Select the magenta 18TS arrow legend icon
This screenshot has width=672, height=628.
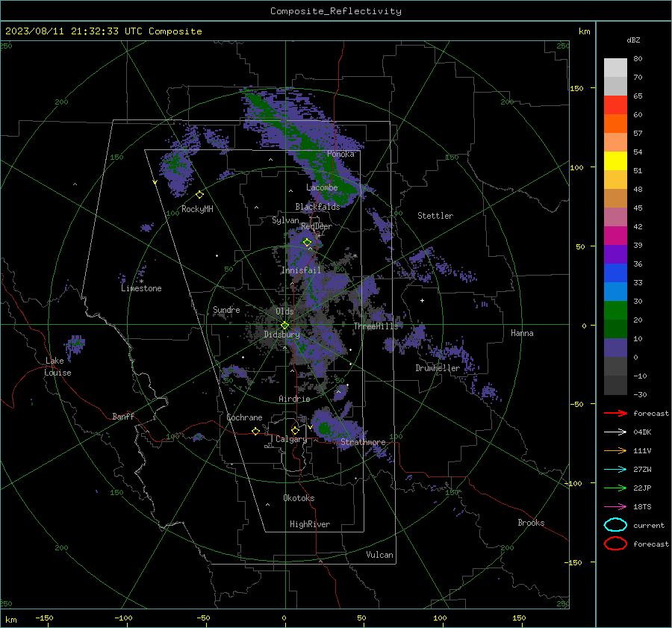click(x=615, y=507)
